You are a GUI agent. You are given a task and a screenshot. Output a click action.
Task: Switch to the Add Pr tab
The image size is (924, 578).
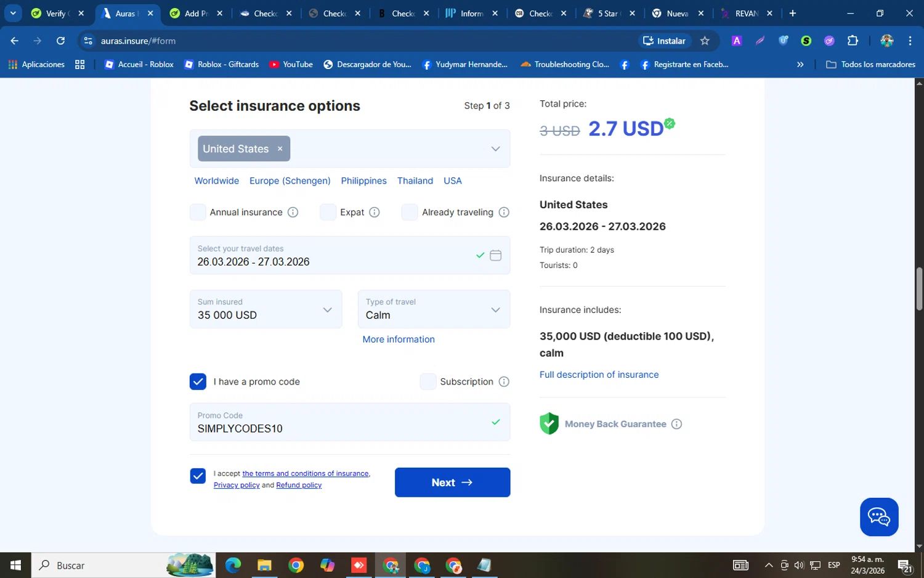pyautogui.click(x=196, y=14)
